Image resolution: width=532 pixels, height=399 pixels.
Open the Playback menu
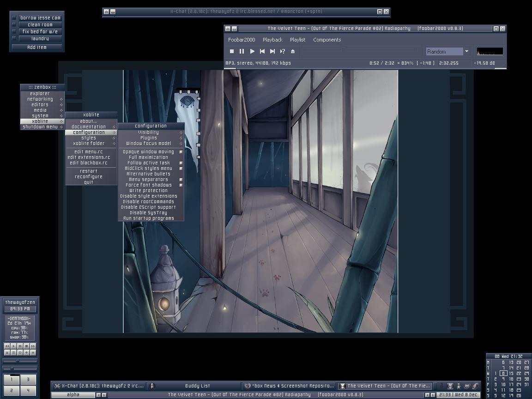[272, 40]
